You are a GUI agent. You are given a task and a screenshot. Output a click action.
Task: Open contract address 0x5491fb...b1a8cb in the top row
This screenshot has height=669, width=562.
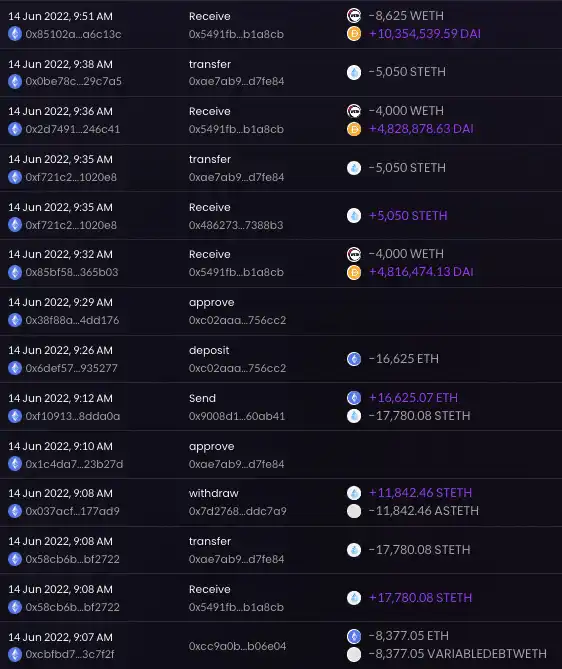coord(236,34)
